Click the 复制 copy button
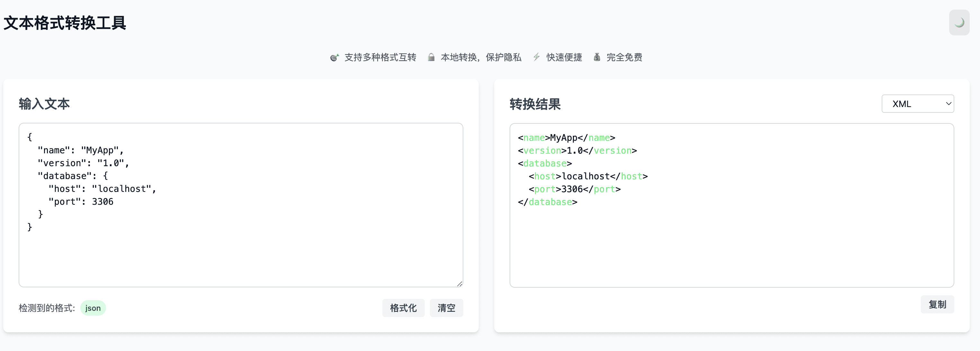980x351 pixels. click(937, 305)
